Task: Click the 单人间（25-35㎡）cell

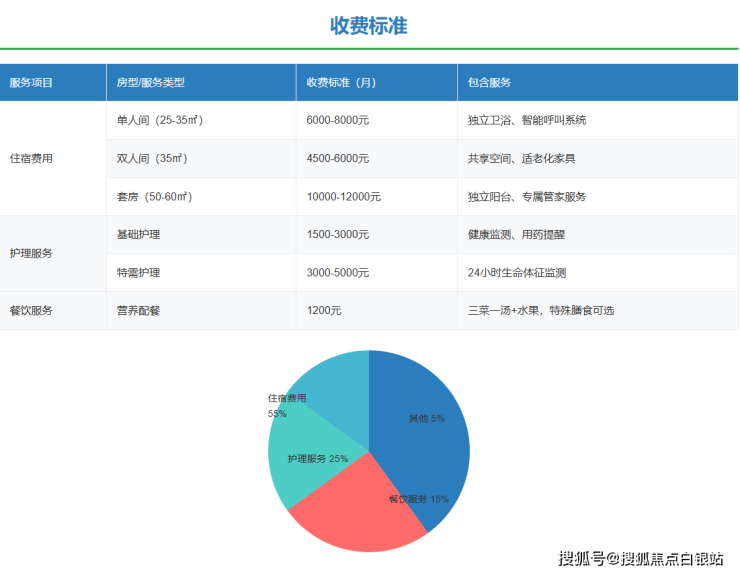Action: point(160,120)
